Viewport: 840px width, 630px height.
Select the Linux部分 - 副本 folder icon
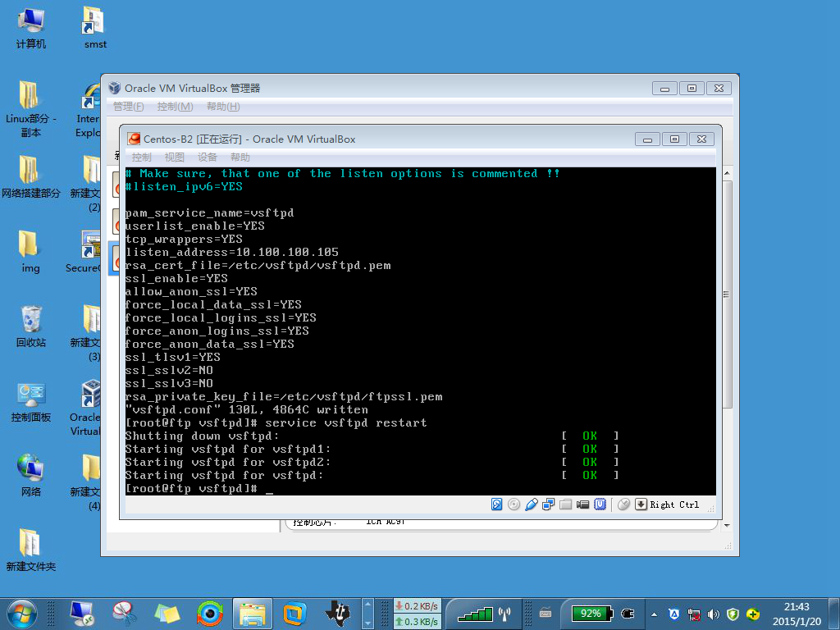pos(31,109)
